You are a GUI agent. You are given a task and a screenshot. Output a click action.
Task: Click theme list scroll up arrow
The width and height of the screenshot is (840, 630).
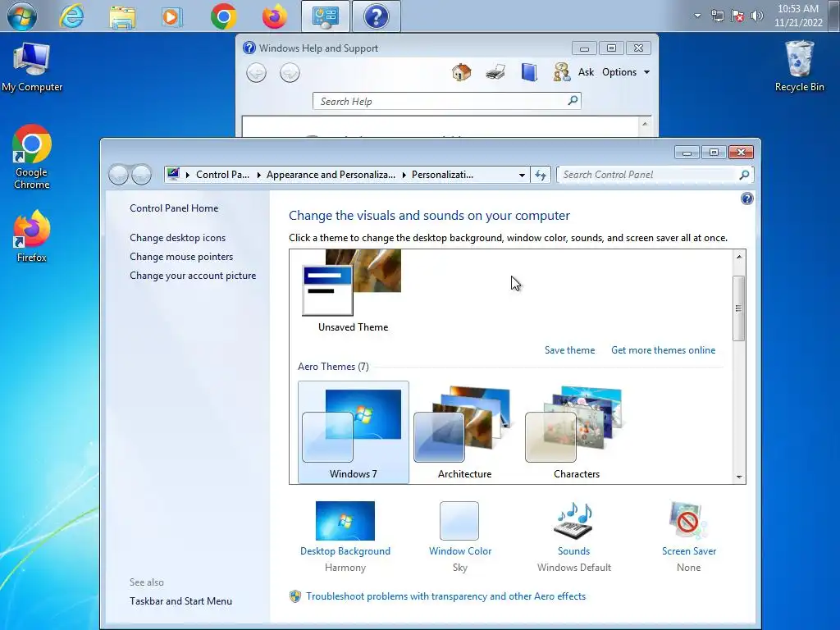(x=739, y=257)
